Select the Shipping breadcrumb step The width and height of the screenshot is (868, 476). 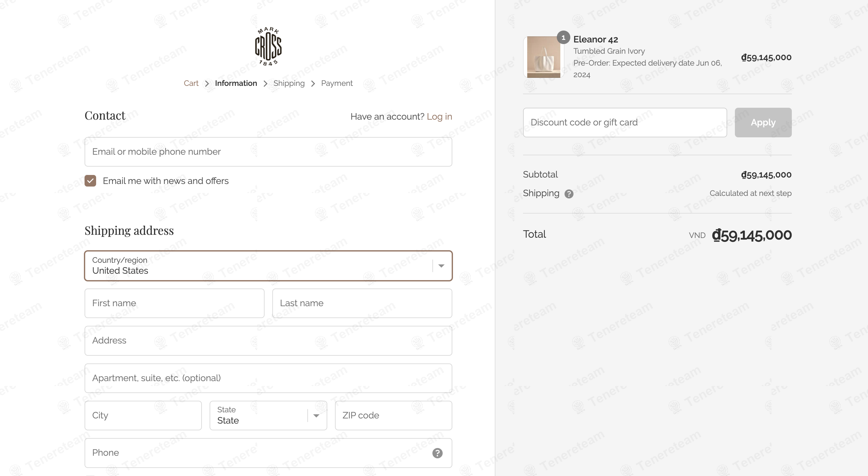[289, 83]
